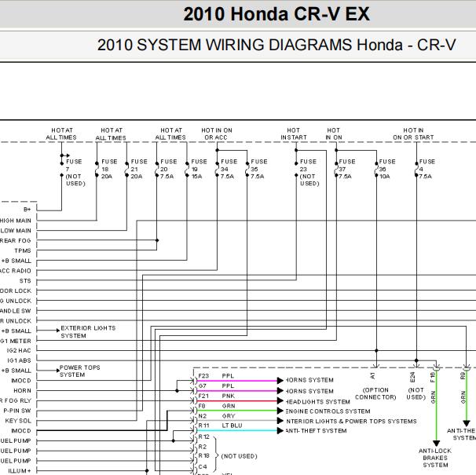
Task: Click the green arrowhead above 'ANTI-LOCK BRAKES SYSTEM'
Action: [436, 444]
